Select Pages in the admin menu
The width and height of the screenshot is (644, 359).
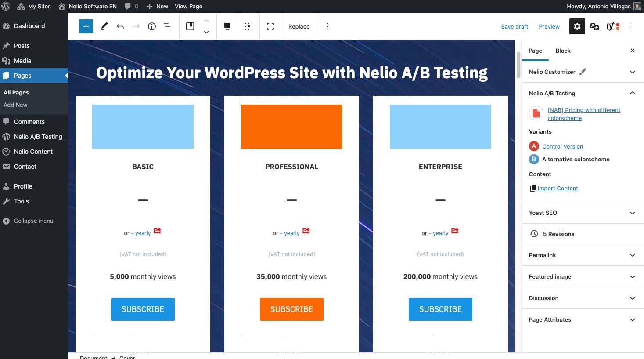pos(34,76)
